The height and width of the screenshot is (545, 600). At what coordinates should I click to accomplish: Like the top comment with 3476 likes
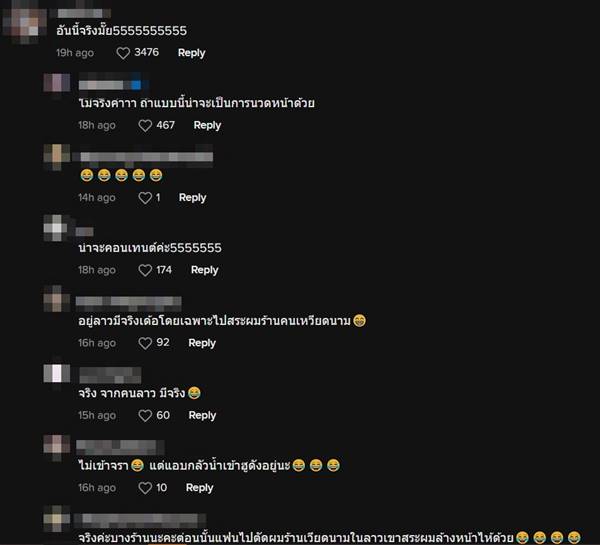pos(123,53)
